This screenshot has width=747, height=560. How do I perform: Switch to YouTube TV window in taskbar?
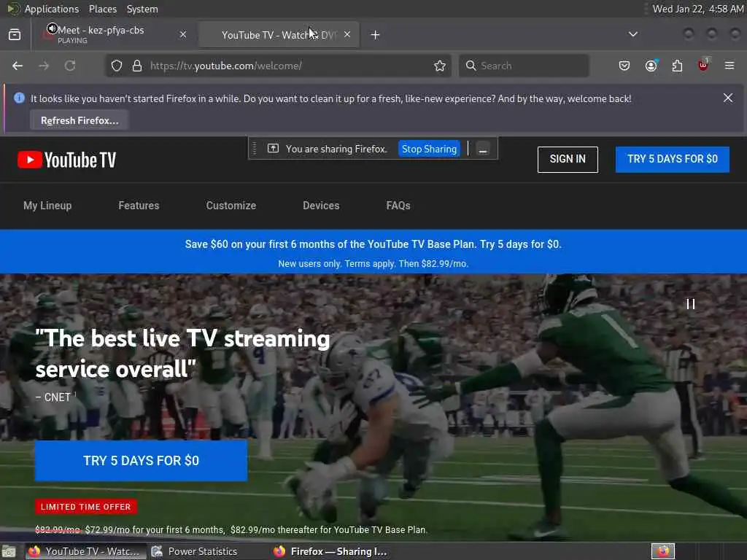[x=86, y=551]
